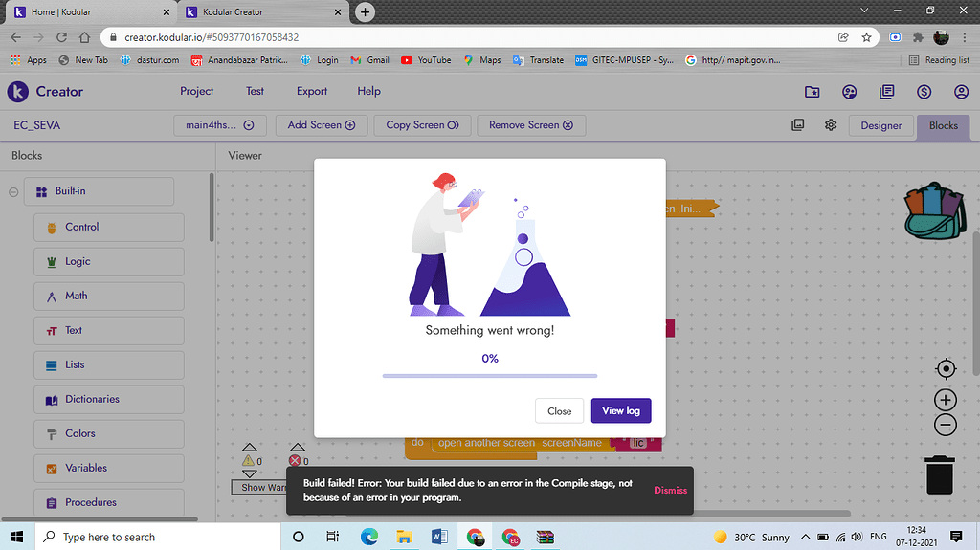Open Dictionaries blocks drawer
Viewport: 980px width, 550px height.
(109, 399)
